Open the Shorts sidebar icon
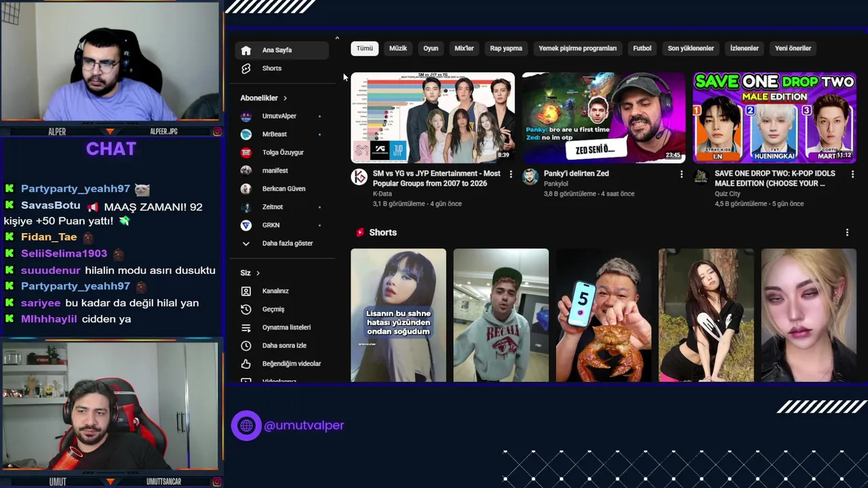Viewport: 868px width, 488px height. [246, 68]
